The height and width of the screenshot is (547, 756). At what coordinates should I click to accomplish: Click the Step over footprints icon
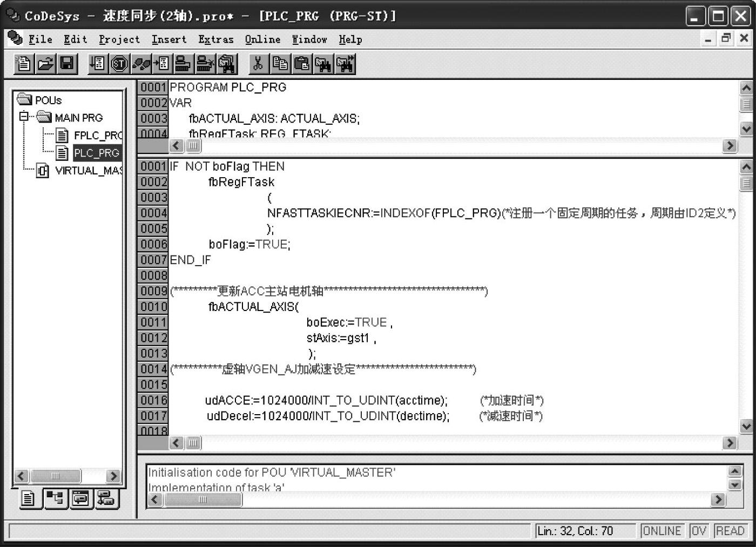point(141,64)
